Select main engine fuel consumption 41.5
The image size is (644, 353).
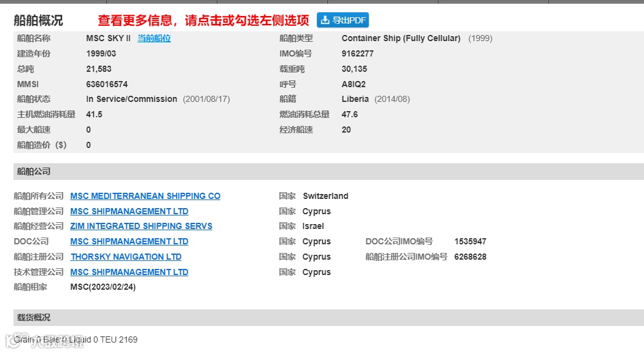click(x=94, y=114)
